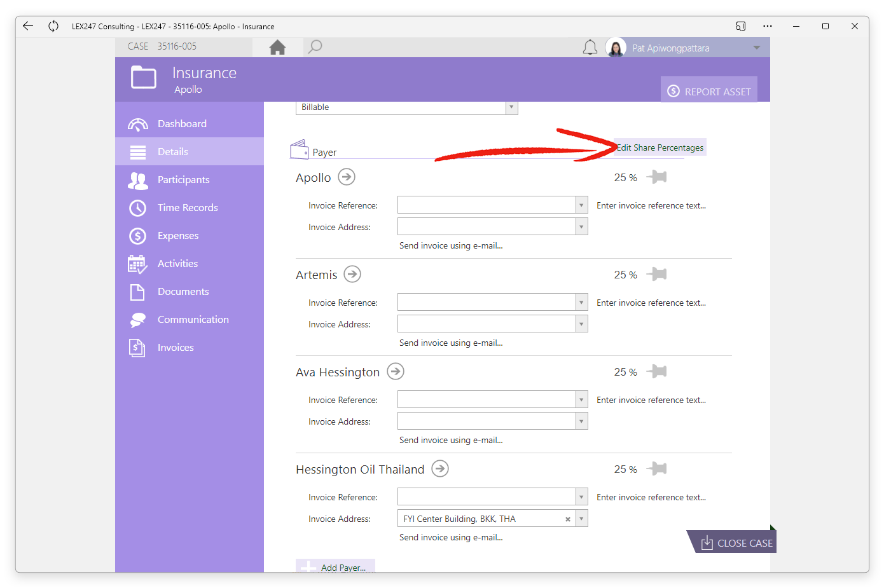Open Hessington Oil Thailand arrow icon
Screen dimensions: 884x588
[440, 468]
